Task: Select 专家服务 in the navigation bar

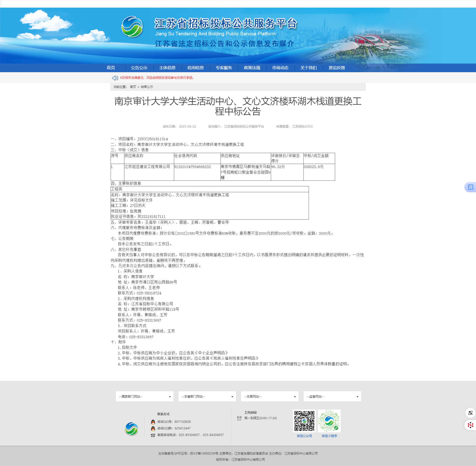Action: [224, 68]
